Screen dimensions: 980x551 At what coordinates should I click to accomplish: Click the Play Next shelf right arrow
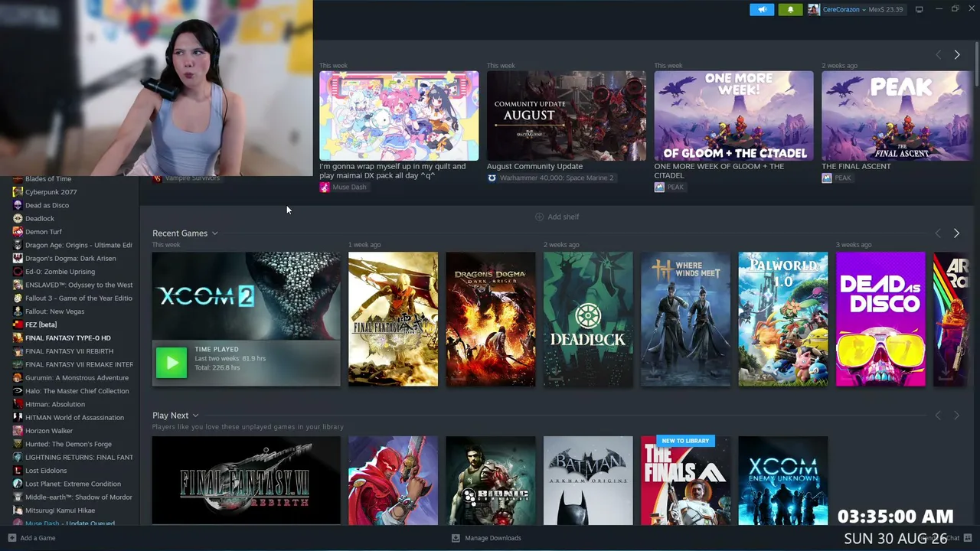[x=956, y=416]
